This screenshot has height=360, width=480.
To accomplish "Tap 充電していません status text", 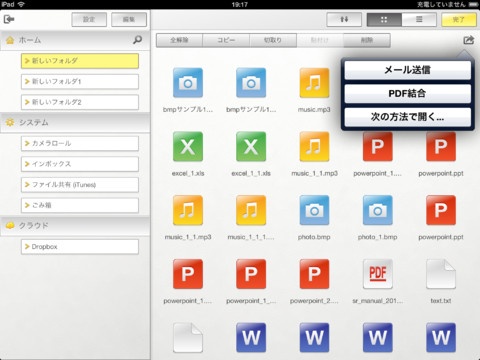I will tap(441, 5).
